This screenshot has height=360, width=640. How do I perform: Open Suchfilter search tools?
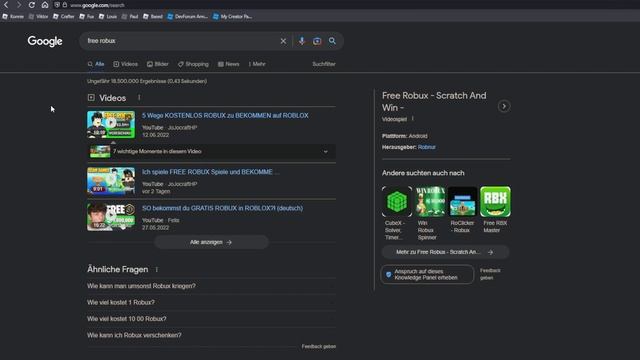324,64
